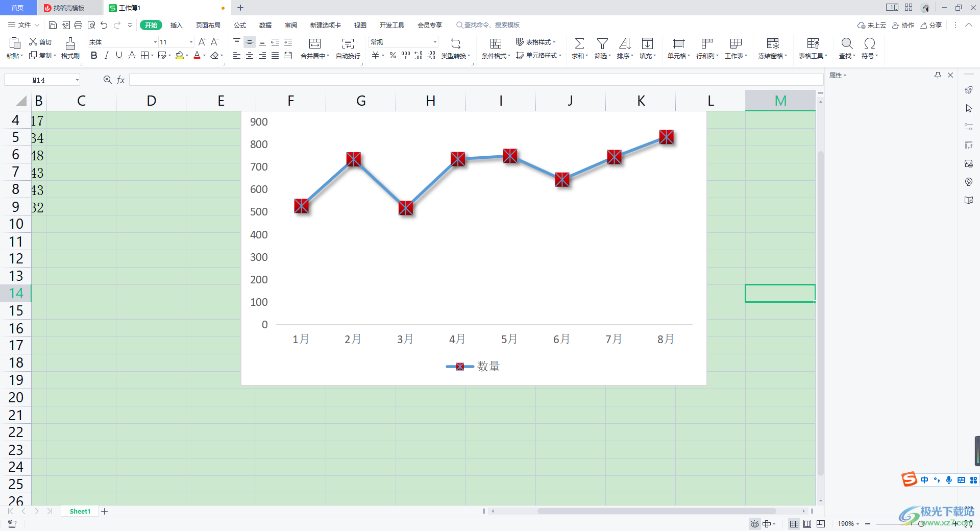Click the Sum (求和) sigma icon
Viewport: 980px width, 531px height.
click(x=579, y=43)
